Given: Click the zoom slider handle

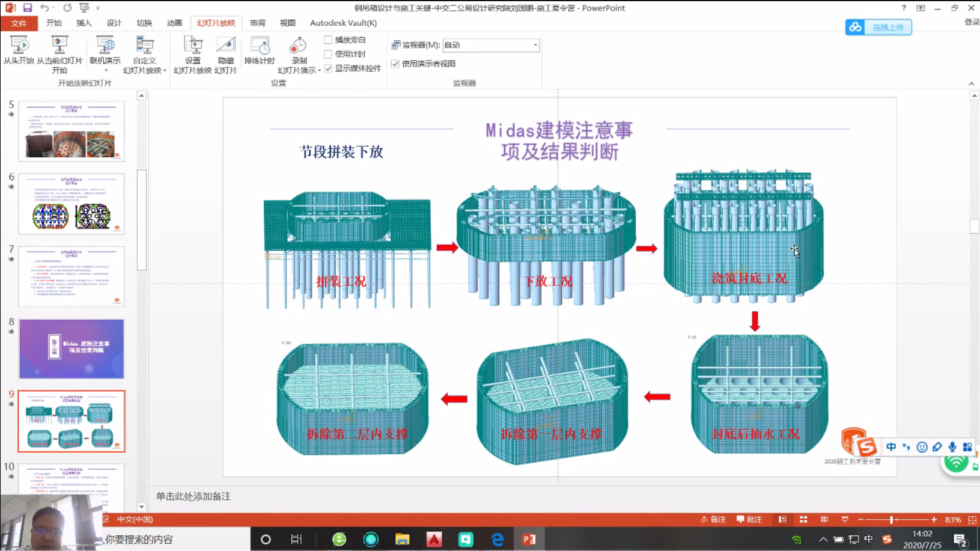Looking at the screenshot, I should click(x=891, y=520).
